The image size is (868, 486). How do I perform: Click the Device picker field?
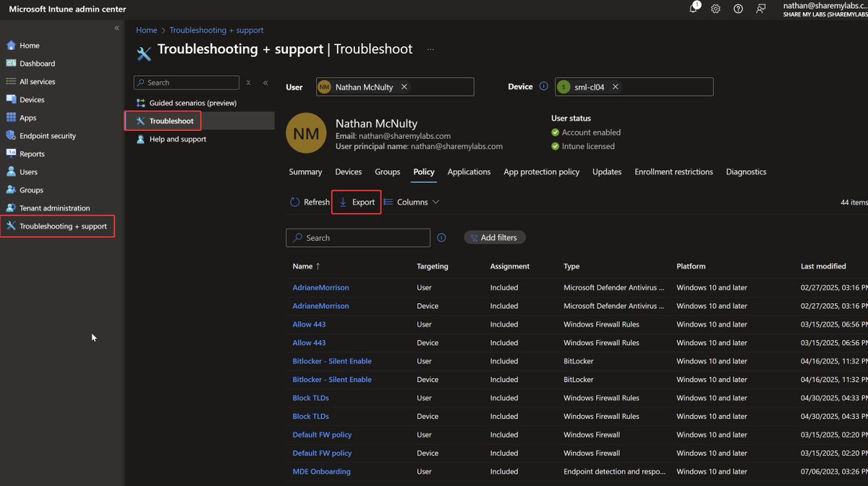tap(634, 87)
